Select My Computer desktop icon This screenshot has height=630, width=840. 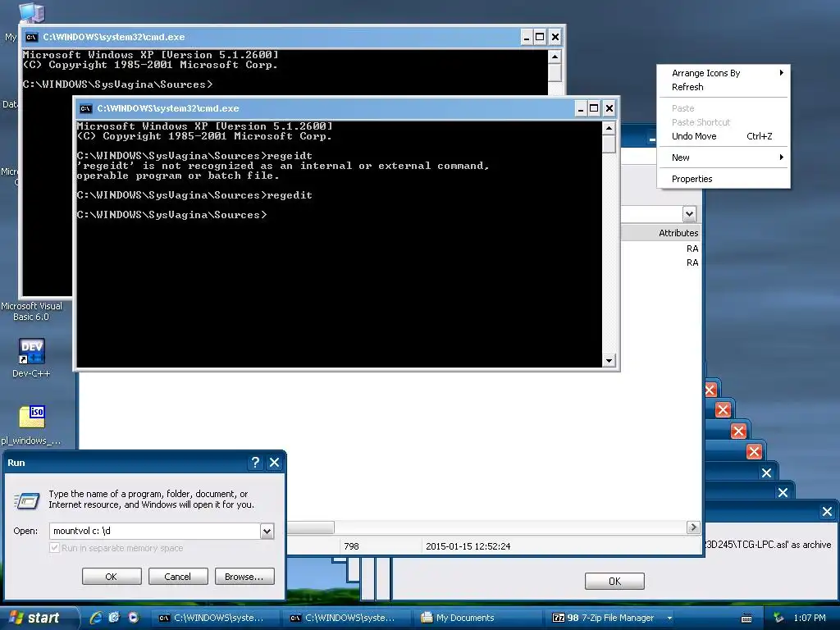click(x=32, y=13)
